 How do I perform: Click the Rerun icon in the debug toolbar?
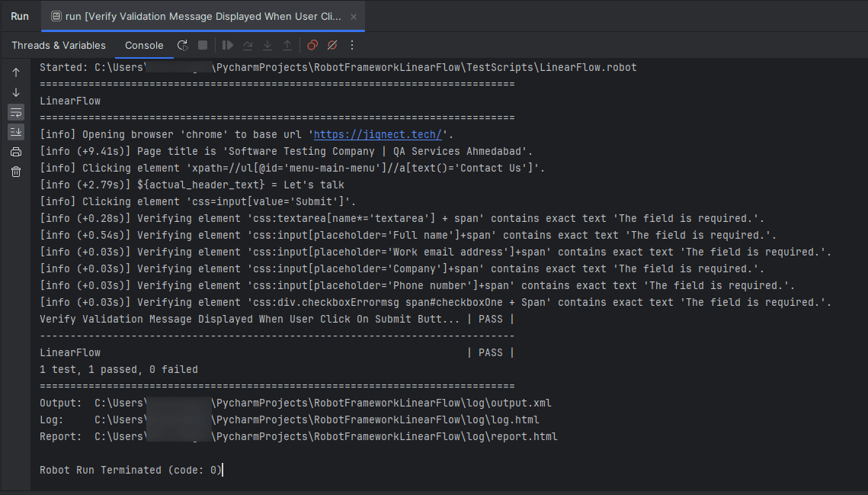(182, 46)
